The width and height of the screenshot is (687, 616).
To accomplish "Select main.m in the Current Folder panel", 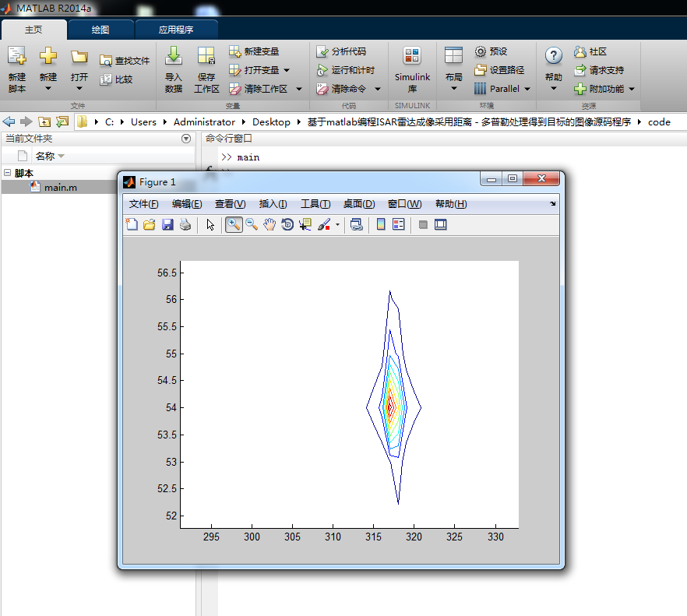I will (x=61, y=188).
